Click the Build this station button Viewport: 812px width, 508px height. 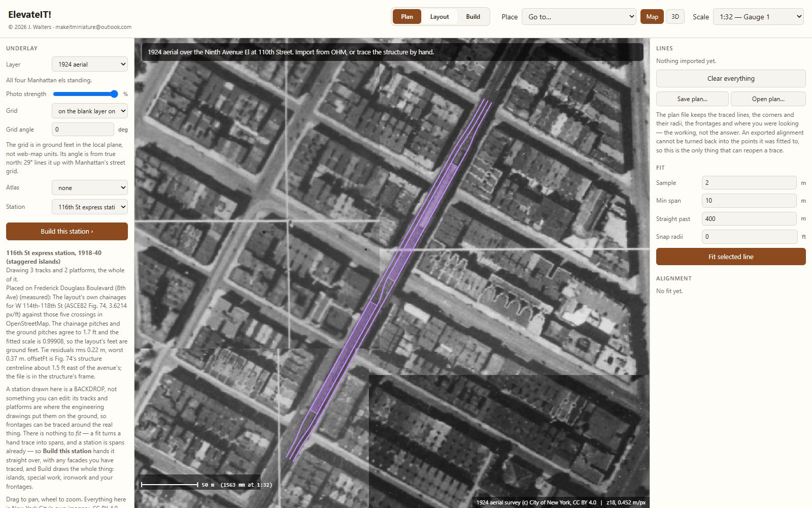point(67,231)
